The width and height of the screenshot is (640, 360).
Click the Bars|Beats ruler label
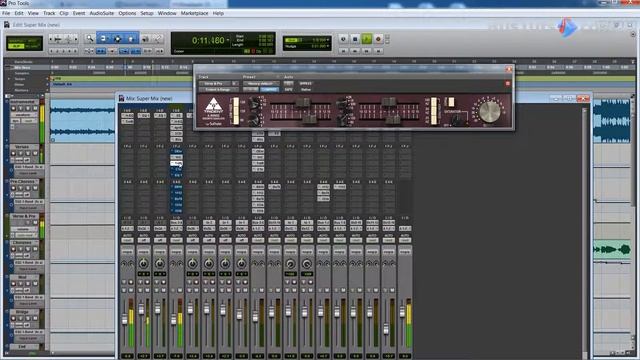[x=23, y=62]
